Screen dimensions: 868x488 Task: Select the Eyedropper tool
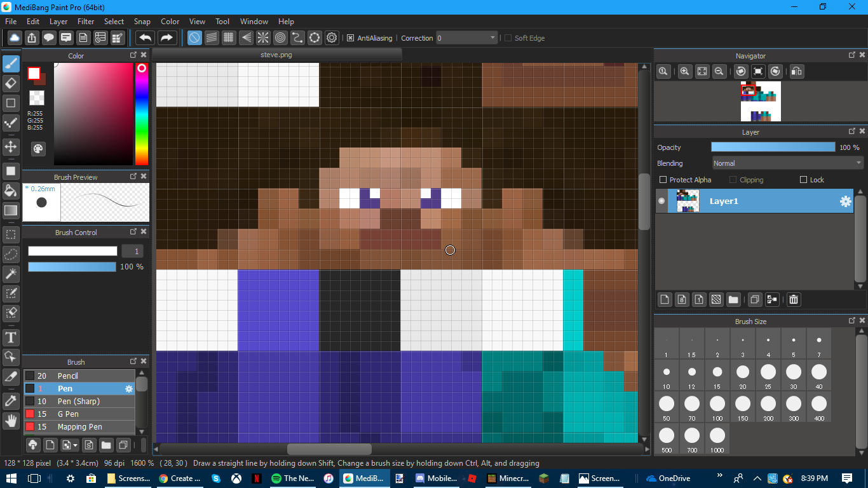pos(11,400)
